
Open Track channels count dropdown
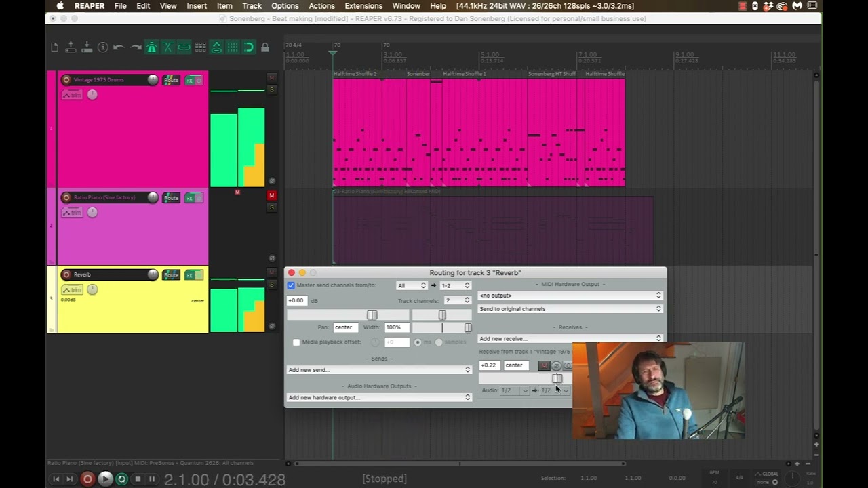pyautogui.click(x=457, y=300)
